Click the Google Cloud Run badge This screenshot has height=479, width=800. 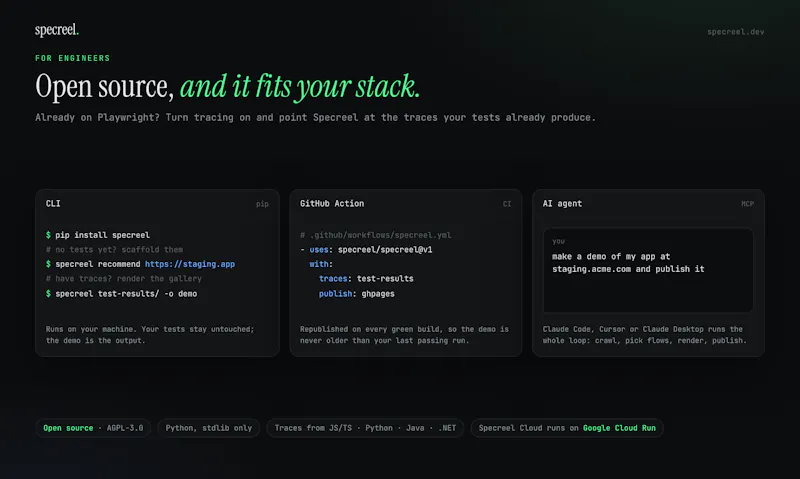567,428
